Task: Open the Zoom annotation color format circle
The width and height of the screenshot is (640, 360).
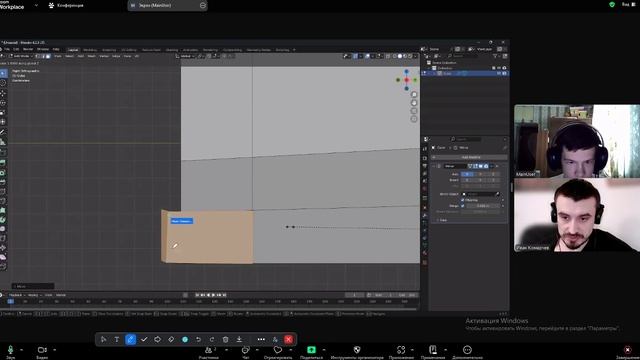Action: [185, 339]
